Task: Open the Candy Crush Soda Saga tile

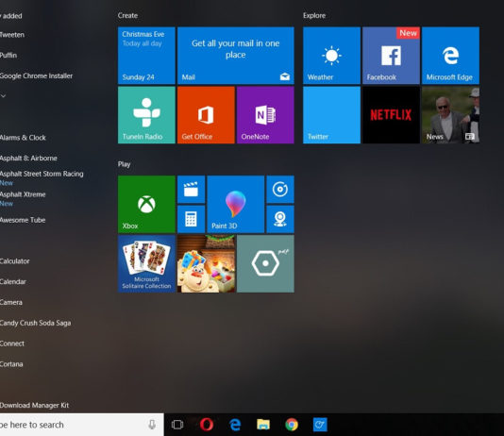Action: (206, 264)
